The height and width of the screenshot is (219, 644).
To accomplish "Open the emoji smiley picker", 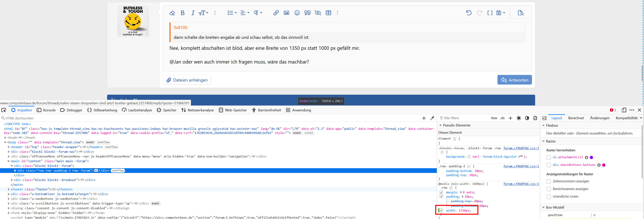I will tap(297, 13).
